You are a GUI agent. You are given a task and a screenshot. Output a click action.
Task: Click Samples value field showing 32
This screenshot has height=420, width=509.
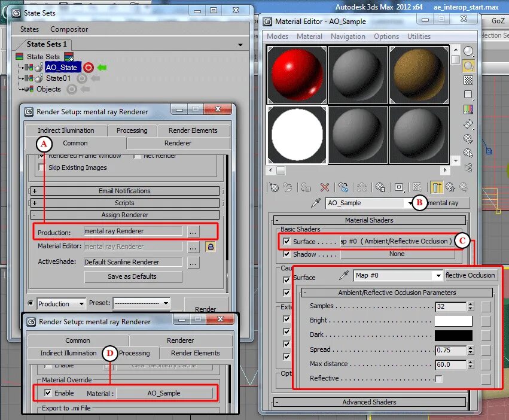pos(451,306)
